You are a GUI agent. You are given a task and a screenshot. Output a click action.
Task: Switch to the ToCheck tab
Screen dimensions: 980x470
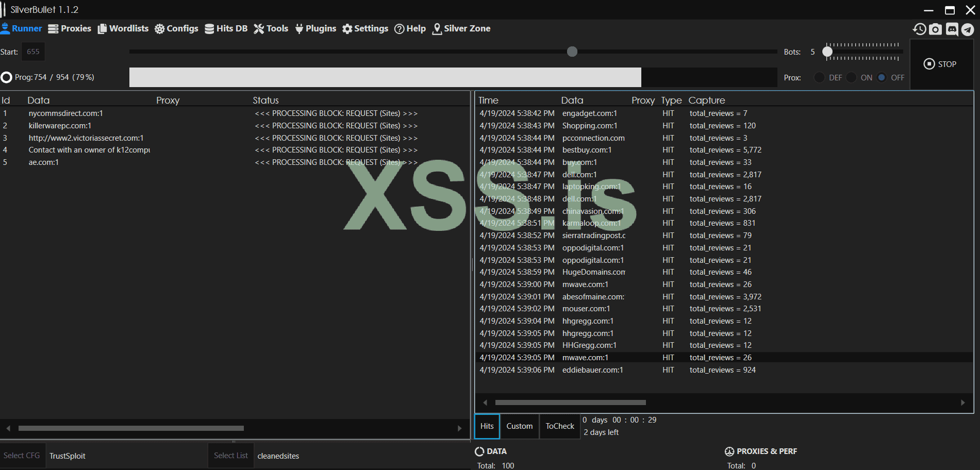point(560,426)
